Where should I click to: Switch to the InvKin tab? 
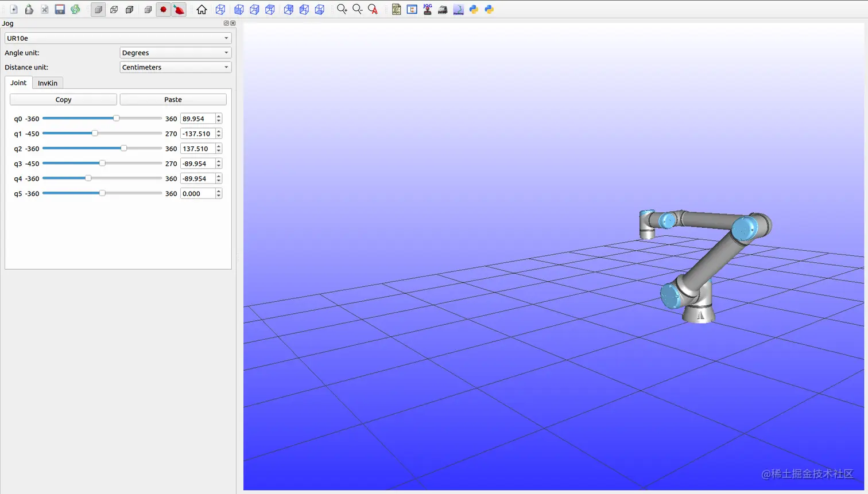tap(48, 83)
